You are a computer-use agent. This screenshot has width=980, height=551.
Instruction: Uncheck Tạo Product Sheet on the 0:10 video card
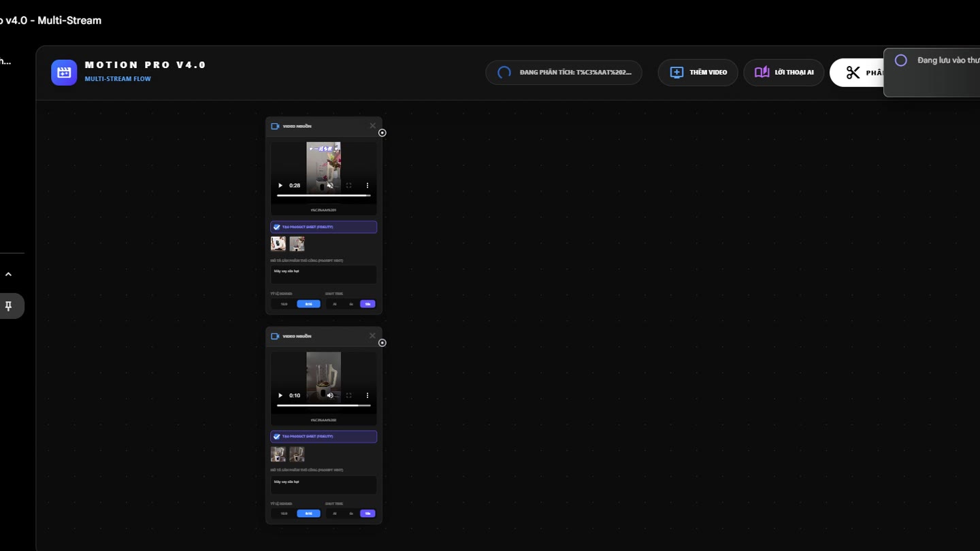[x=277, y=437]
